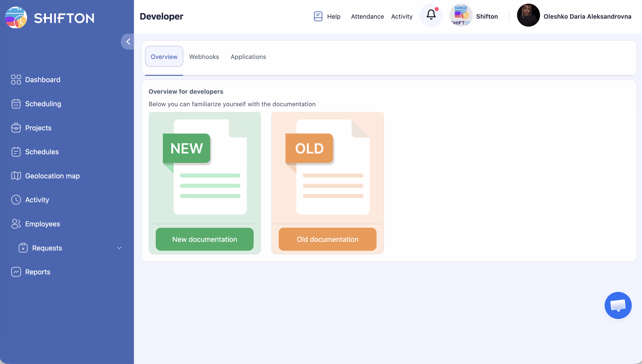Click the Reports chart icon
The width and height of the screenshot is (642, 364).
point(16,272)
